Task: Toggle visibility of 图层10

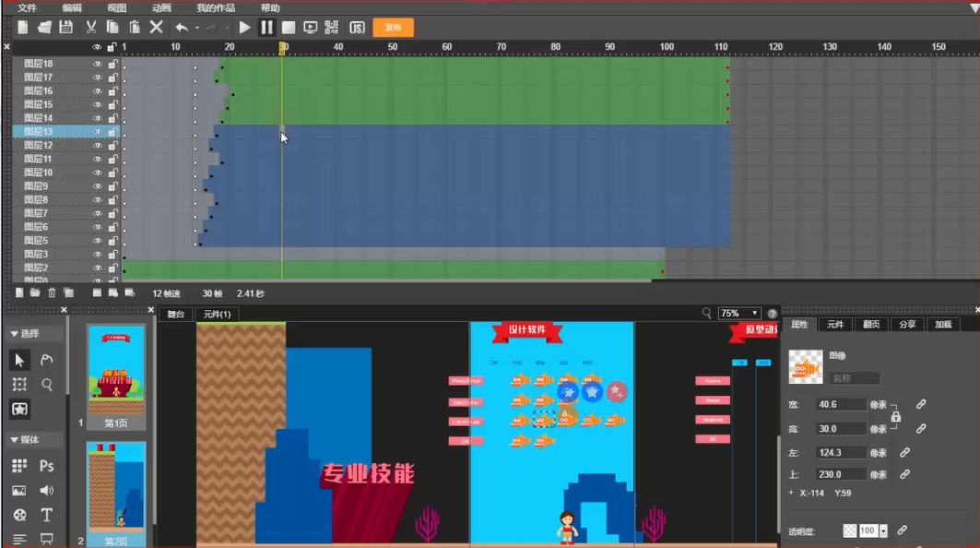Action: [97, 173]
